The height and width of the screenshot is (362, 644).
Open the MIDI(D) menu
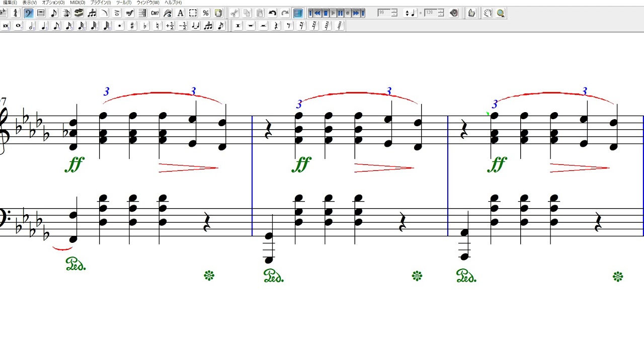coord(77,3)
